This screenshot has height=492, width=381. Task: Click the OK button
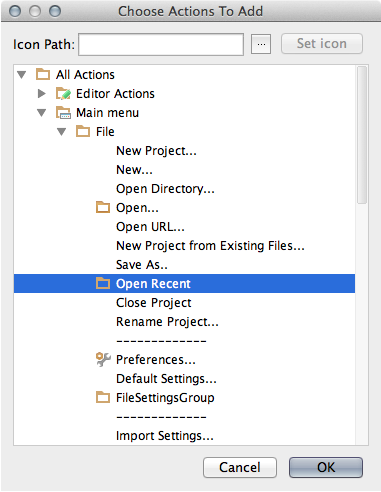pos(326,467)
